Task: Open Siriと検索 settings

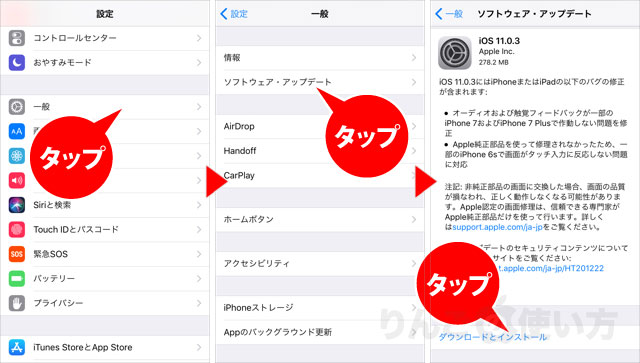Action: coord(105,205)
